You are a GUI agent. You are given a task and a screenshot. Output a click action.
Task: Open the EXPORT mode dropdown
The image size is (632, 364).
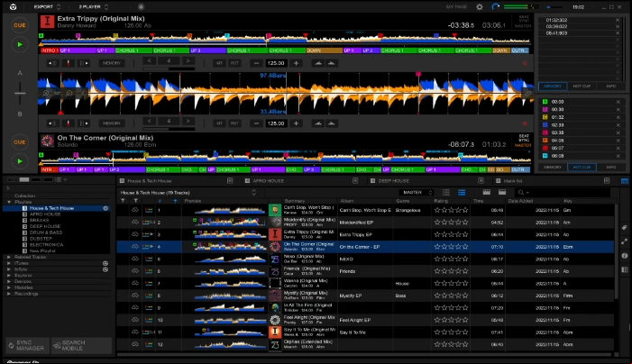click(47, 7)
